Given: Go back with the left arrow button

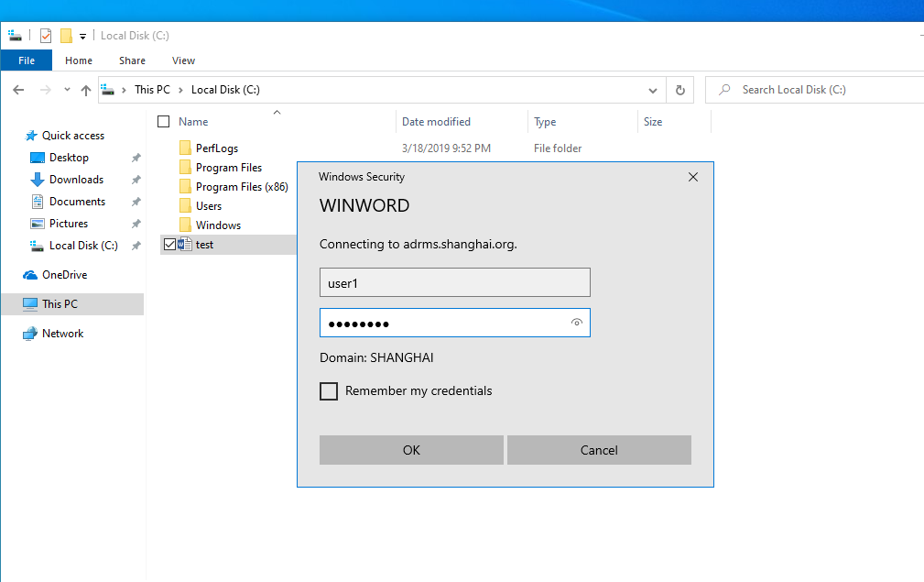Looking at the screenshot, I should click(18, 90).
